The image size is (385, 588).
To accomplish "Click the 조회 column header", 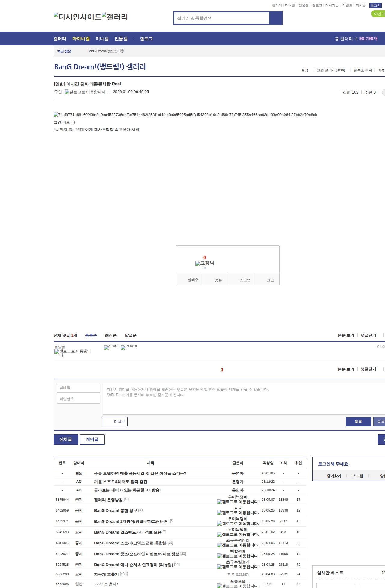I will (283, 463).
